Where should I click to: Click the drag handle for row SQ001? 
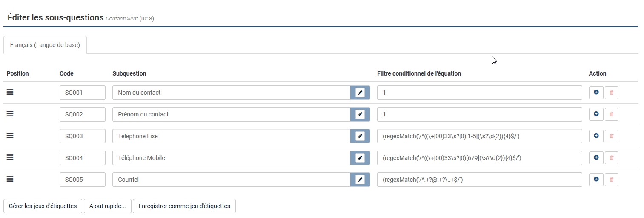point(10,92)
